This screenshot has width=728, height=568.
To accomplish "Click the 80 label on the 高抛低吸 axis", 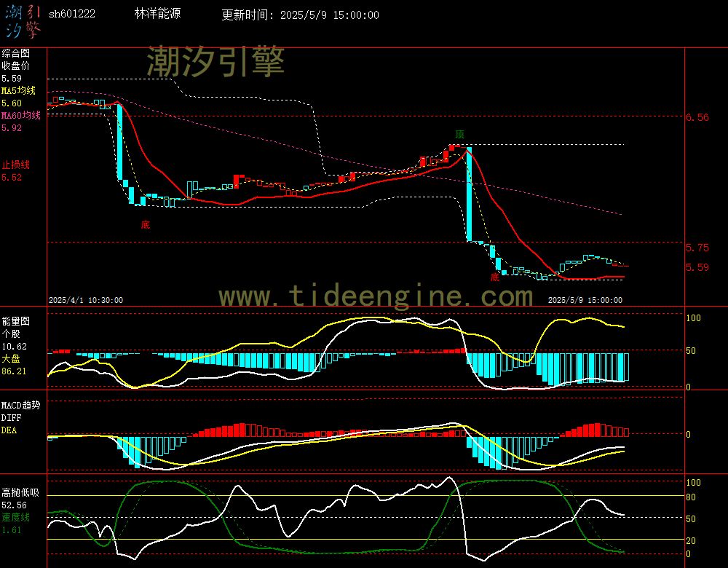I will pos(691,497).
